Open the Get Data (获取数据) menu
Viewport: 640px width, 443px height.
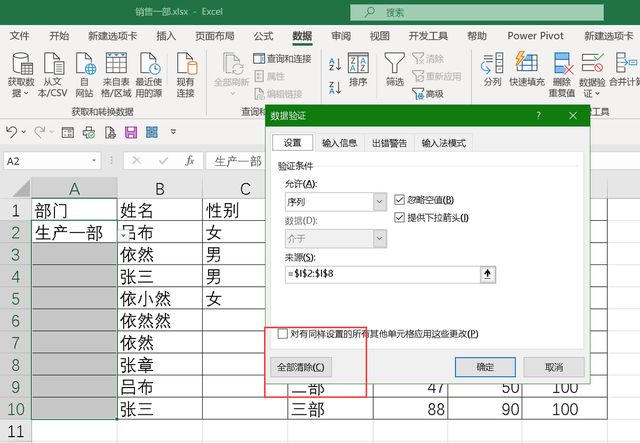pos(21,75)
